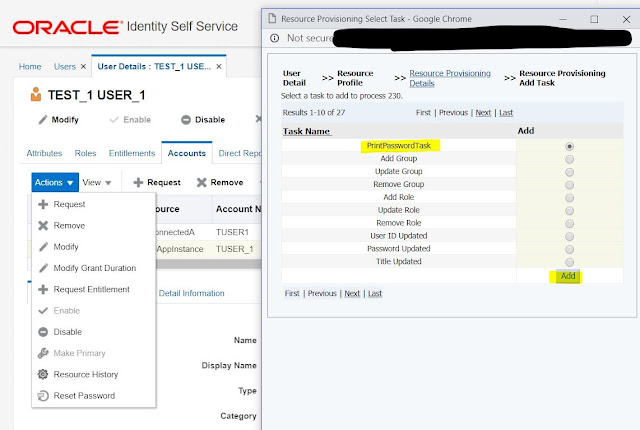Click Next link below the task table
Screen dimensions: 640x430
point(352,293)
